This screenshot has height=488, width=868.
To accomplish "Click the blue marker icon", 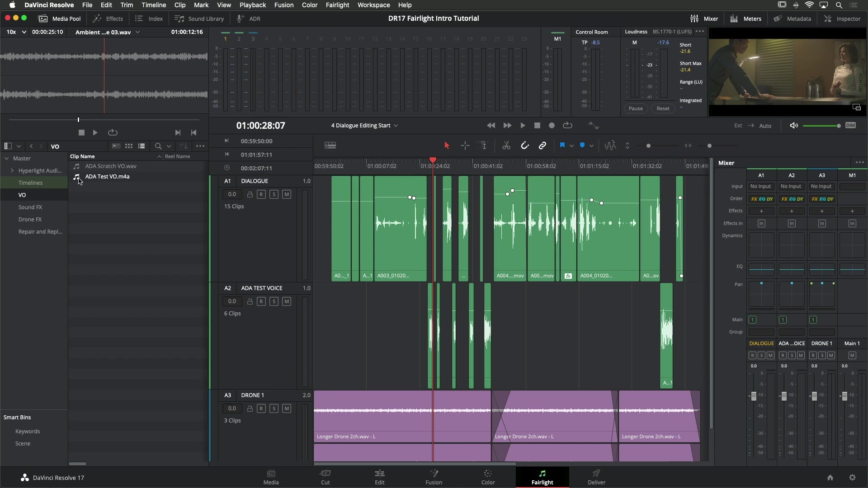I will [582, 145].
